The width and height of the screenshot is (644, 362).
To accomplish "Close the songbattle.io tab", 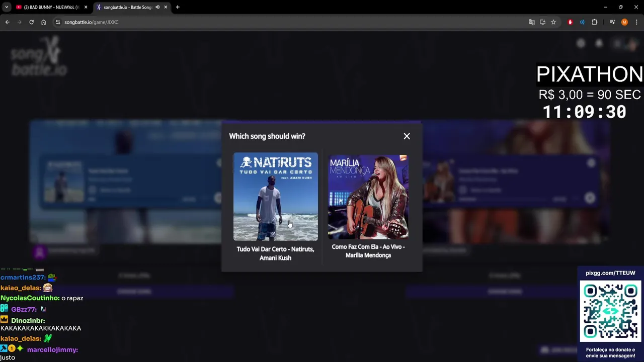I will coord(166,7).
